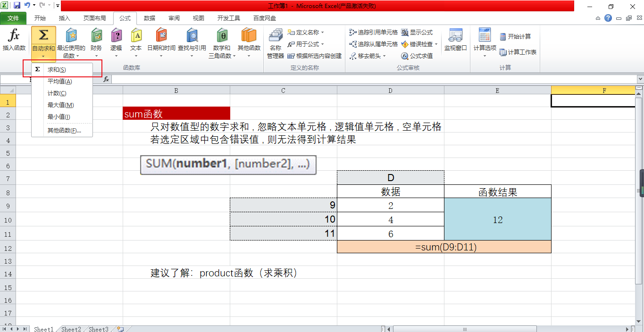Switch to the Page Layout (页面布局) tab
The width and height of the screenshot is (644, 332).
point(94,18)
